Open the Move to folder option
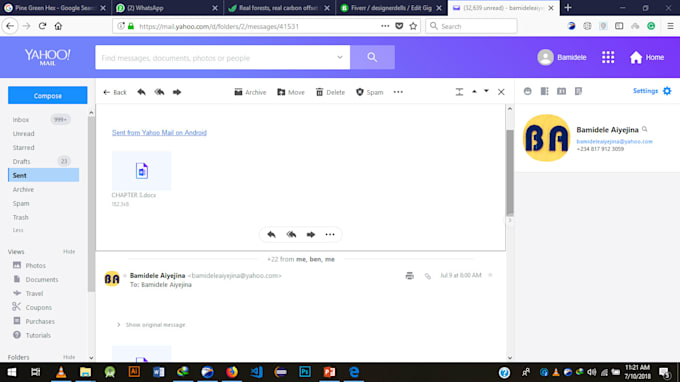The height and width of the screenshot is (382, 680). tap(291, 92)
